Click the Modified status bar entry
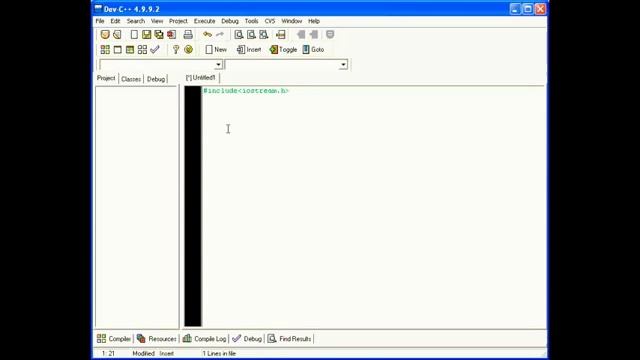Viewport: 640px width, 360px height. (x=143, y=353)
